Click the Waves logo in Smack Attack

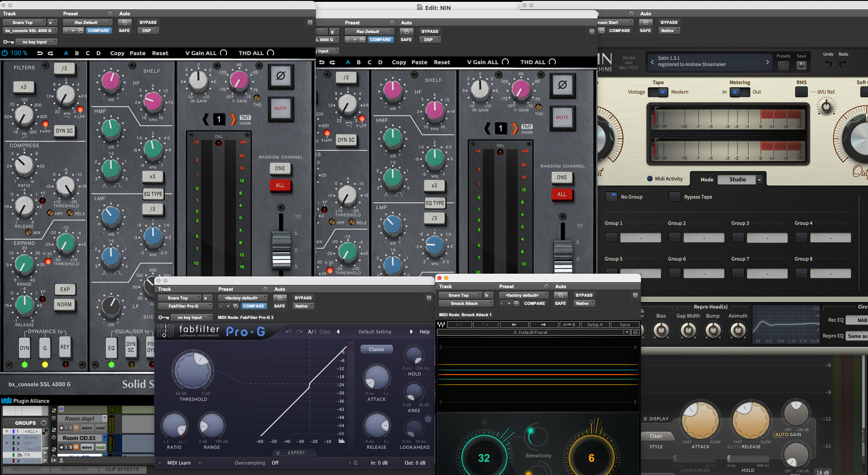pyautogui.click(x=441, y=324)
